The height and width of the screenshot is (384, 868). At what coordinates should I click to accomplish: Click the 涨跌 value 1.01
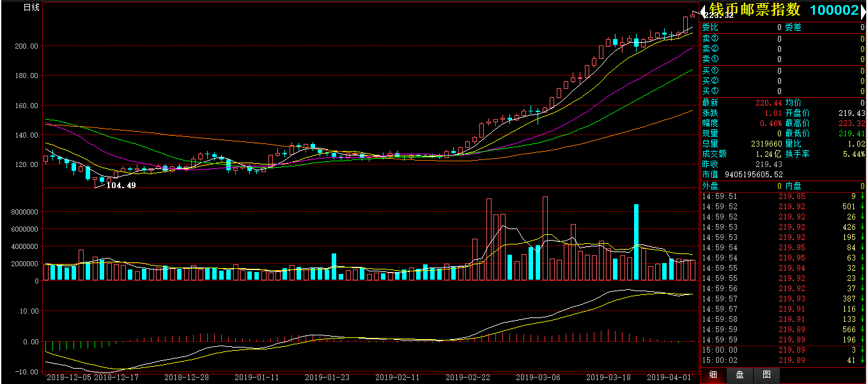pos(773,113)
